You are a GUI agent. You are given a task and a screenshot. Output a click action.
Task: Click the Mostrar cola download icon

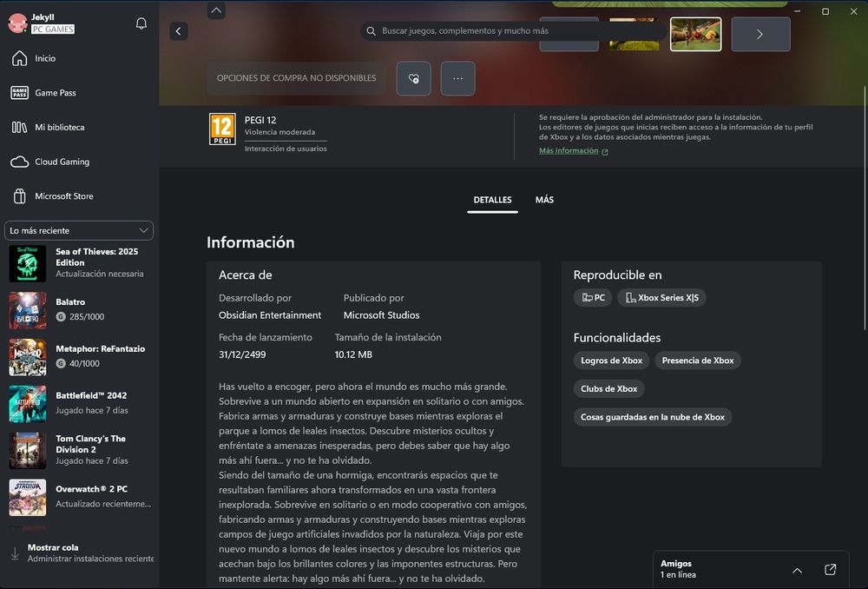click(15, 553)
